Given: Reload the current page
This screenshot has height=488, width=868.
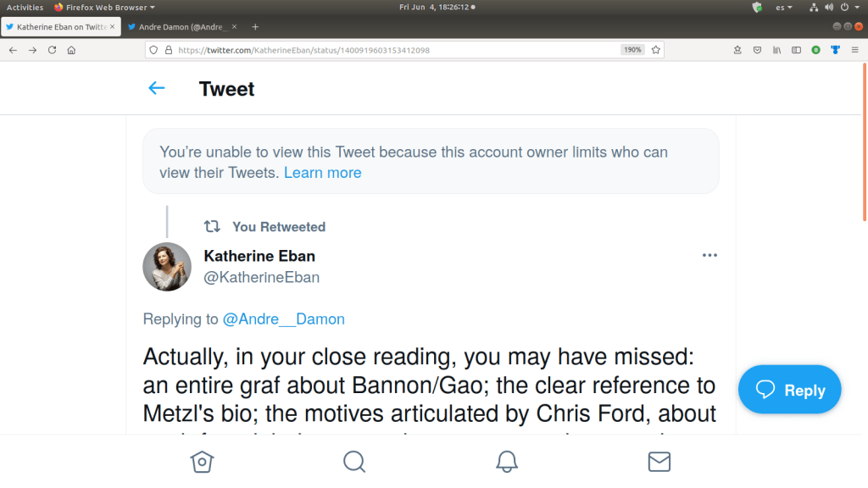Looking at the screenshot, I should coord(52,50).
